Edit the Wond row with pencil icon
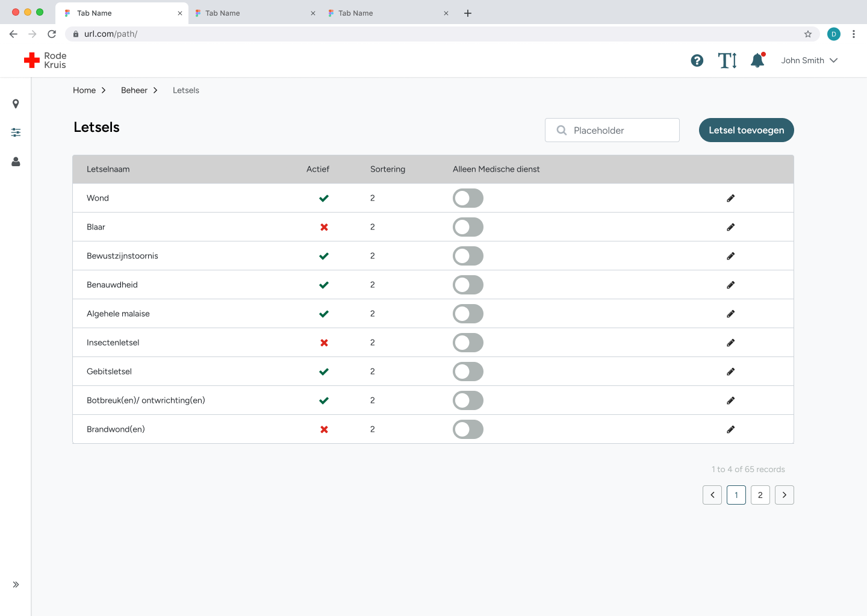 (x=730, y=198)
